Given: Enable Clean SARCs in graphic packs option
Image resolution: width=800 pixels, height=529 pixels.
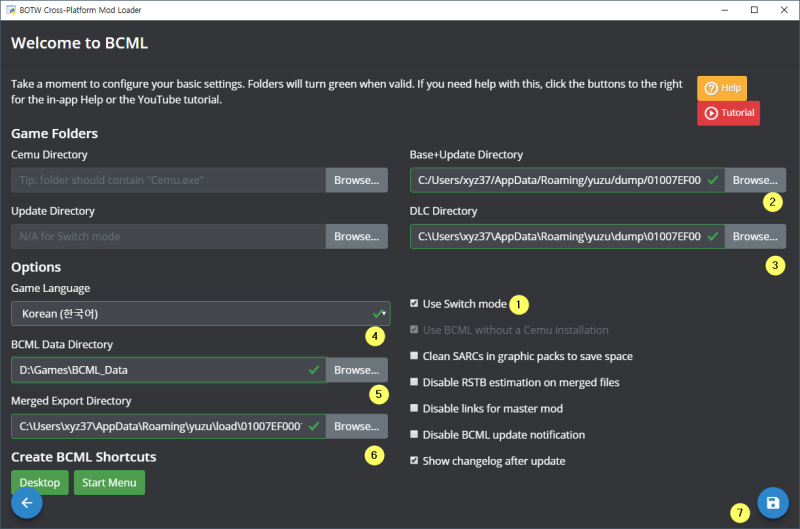Looking at the screenshot, I should (415, 356).
